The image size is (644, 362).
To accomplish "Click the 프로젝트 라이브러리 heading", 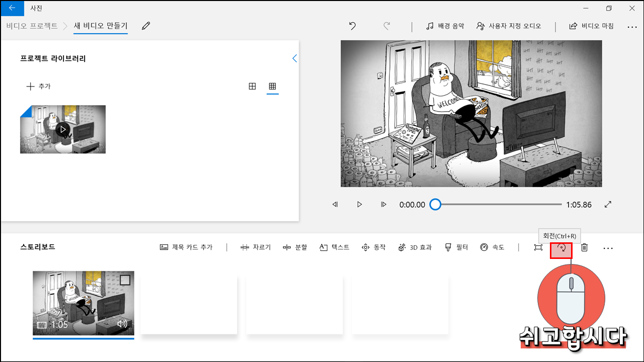I will [53, 58].
